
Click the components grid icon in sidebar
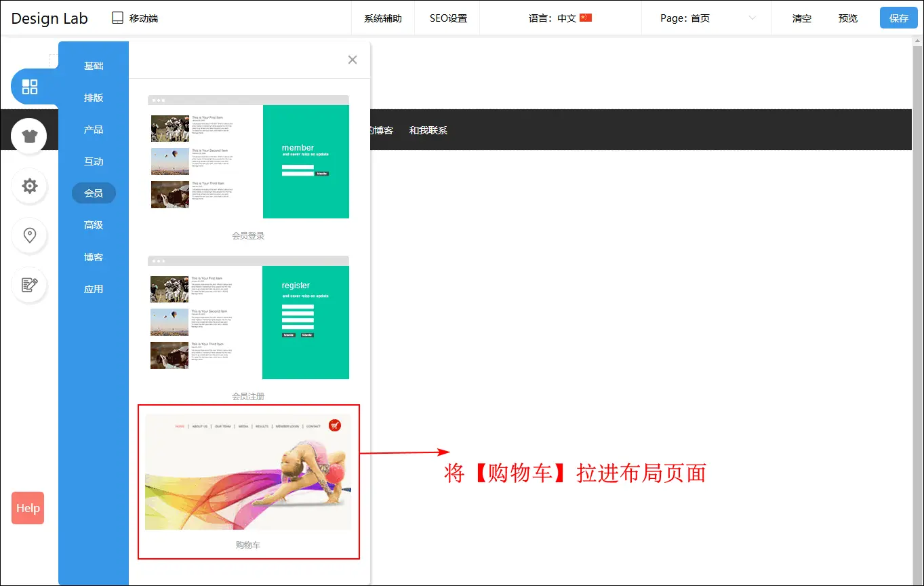pos(30,87)
